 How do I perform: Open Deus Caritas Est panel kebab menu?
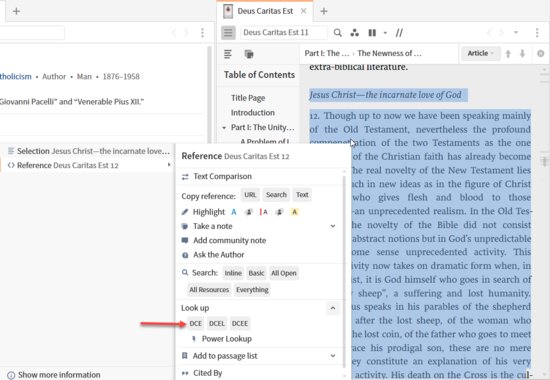pos(537,33)
